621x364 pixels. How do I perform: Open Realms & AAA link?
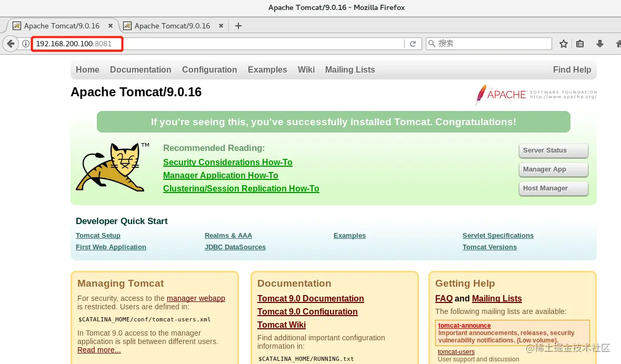point(228,236)
